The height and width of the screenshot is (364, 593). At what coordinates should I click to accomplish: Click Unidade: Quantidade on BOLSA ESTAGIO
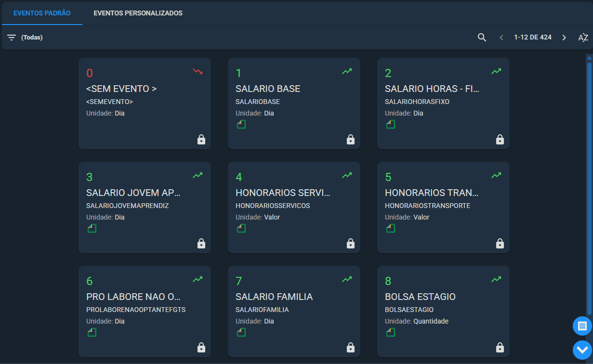click(417, 321)
